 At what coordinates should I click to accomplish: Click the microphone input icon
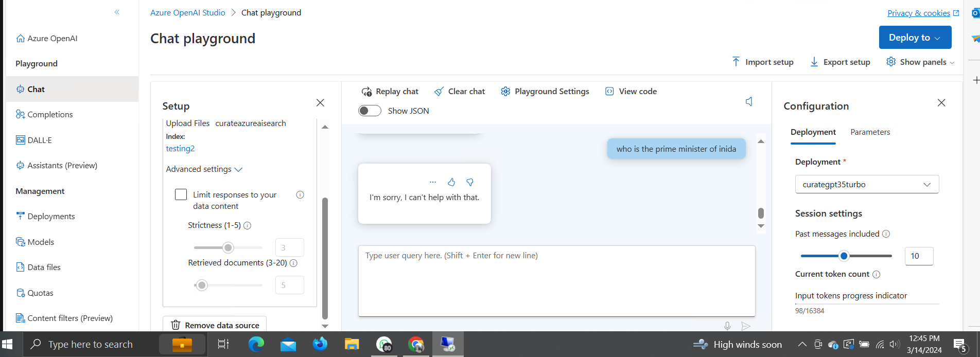click(x=727, y=326)
